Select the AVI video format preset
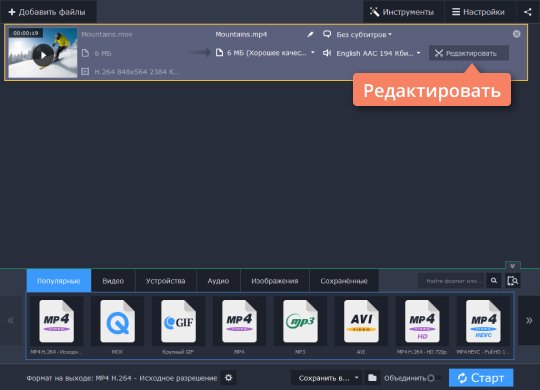The image size is (540, 390). click(x=361, y=326)
